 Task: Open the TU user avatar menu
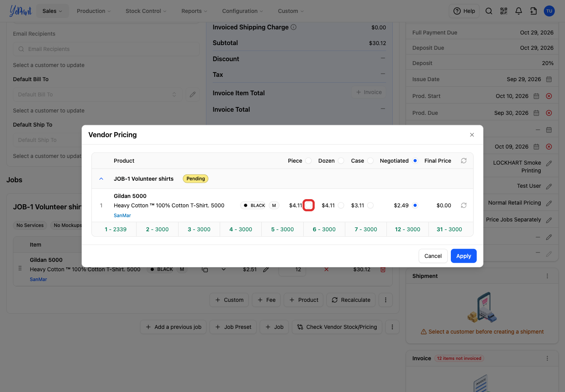pyautogui.click(x=549, y=11)
